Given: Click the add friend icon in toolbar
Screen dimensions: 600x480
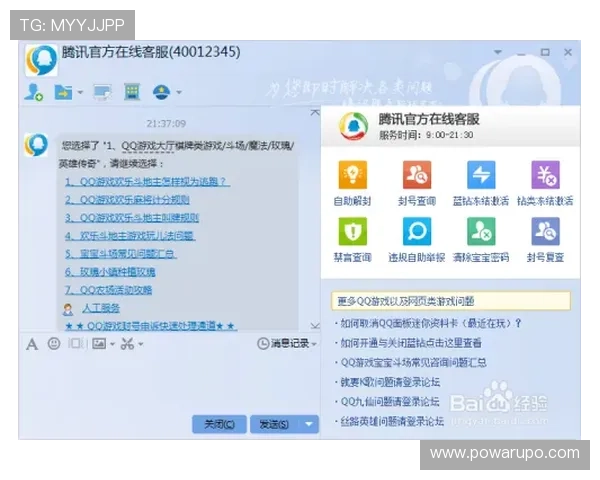Looking at the screenshot, I should (33, 92).
